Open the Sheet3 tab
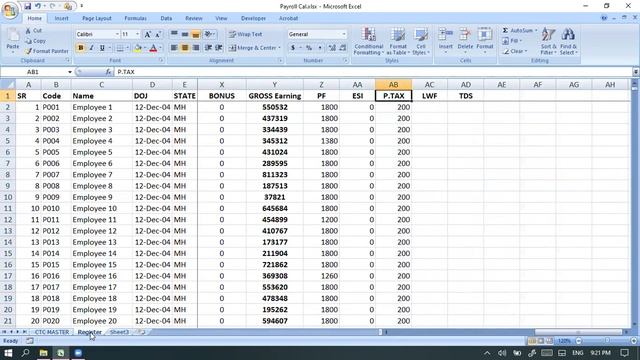 pos(119,332)
